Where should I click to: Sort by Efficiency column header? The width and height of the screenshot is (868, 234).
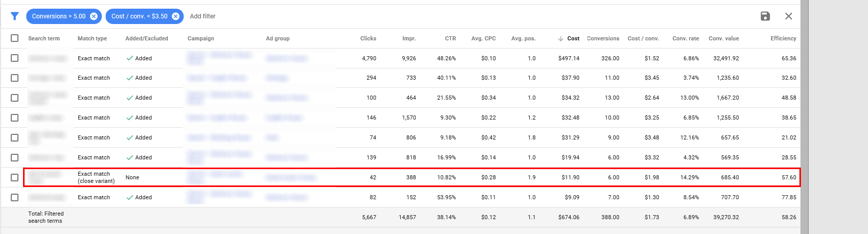pos(783,38)
